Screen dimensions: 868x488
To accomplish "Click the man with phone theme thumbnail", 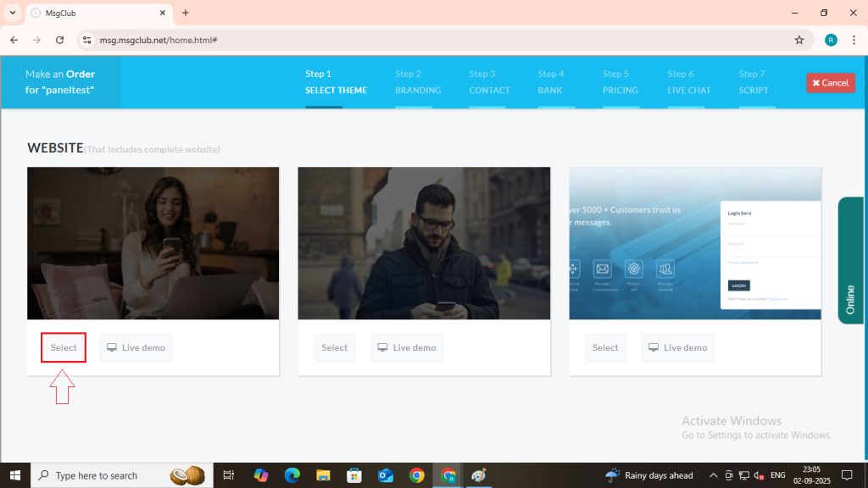I will click(x=424, y=243).
